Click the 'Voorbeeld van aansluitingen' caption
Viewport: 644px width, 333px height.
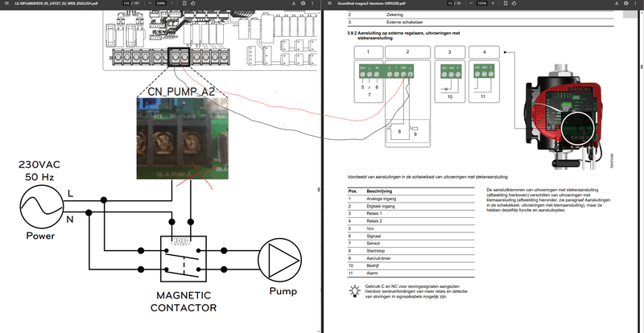pyautogui.click(x=427, y=177)
